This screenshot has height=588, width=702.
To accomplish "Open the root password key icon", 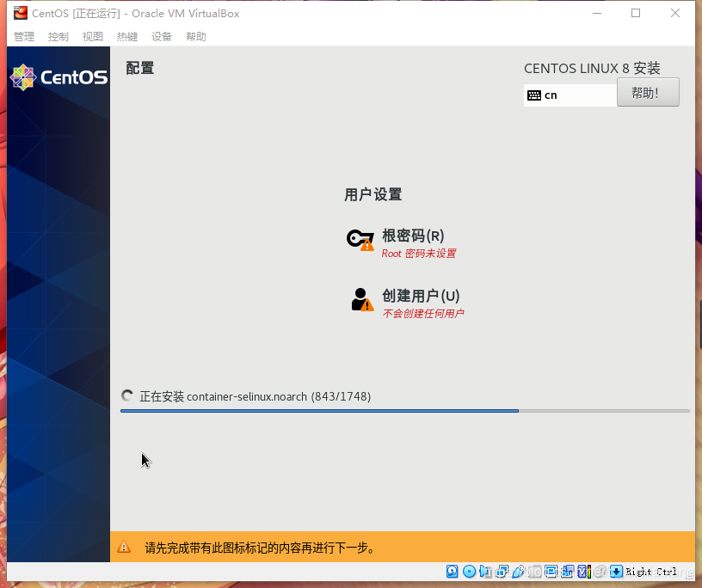I will (x=360, y=239).
